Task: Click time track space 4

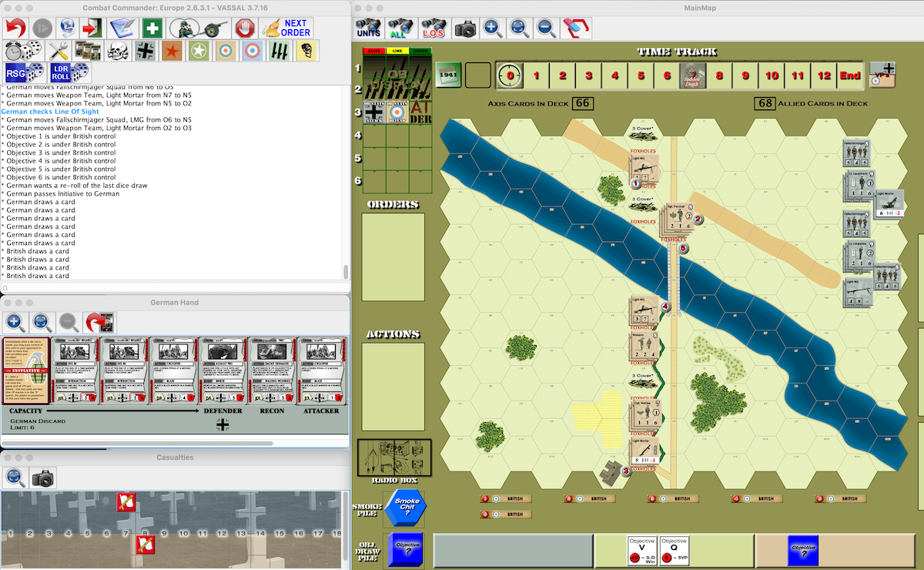Action: (x=614, y=75)
